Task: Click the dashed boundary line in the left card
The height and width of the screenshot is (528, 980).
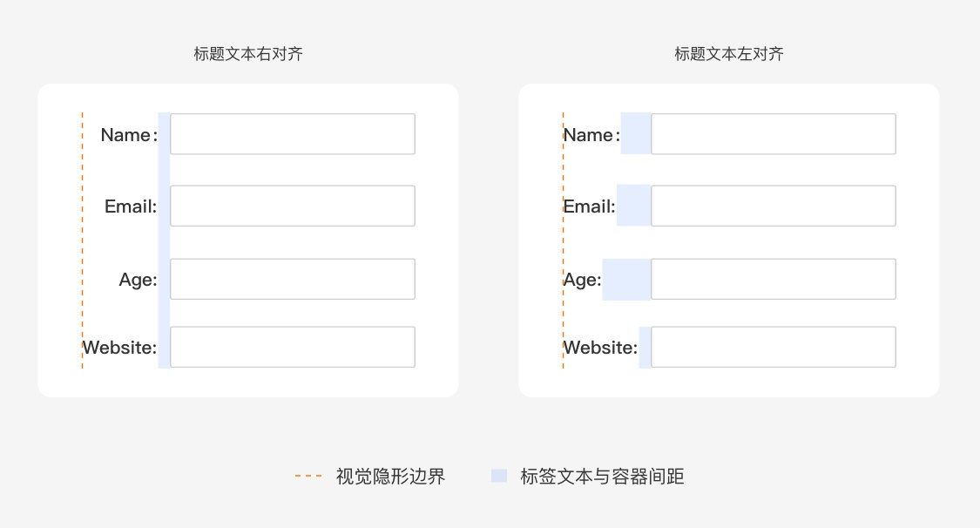Action: (x=81, y=240)
